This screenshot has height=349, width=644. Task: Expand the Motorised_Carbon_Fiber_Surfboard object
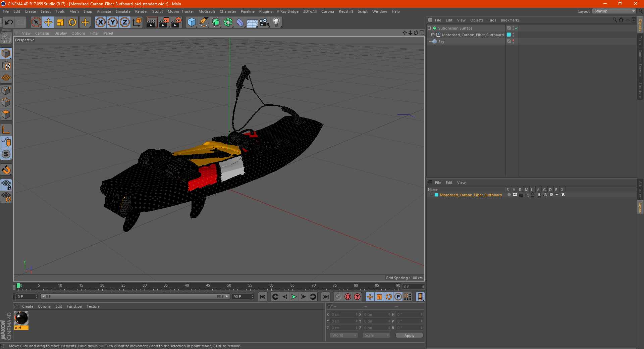433,35
